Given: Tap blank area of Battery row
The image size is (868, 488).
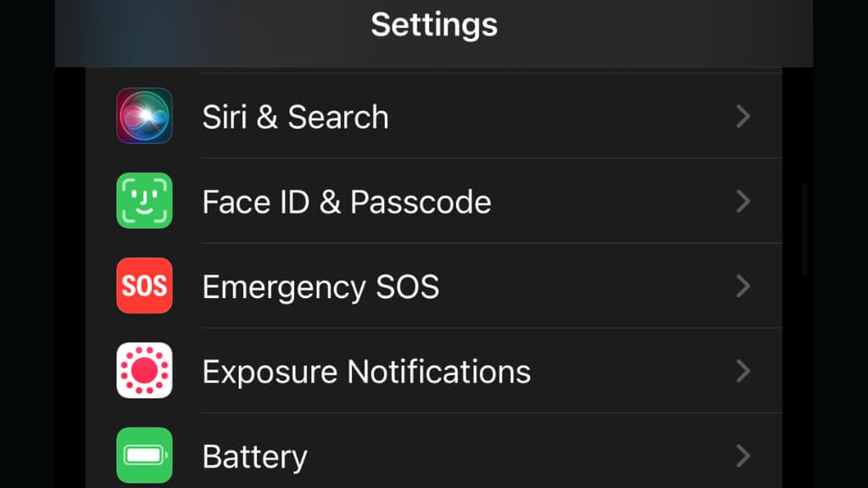Looking at the screenshot, I should pyautogui.click(x=520, y=456).
